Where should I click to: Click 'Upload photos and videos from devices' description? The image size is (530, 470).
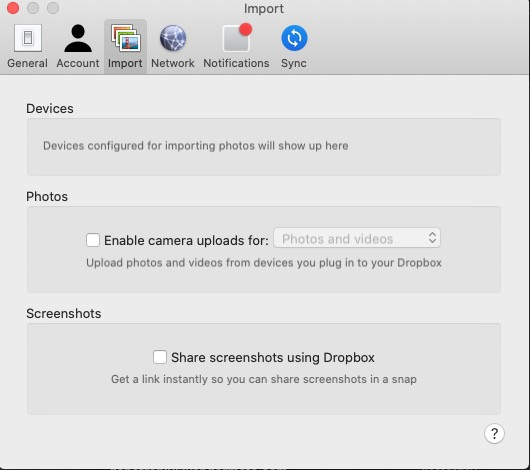(x=264, y=263)
